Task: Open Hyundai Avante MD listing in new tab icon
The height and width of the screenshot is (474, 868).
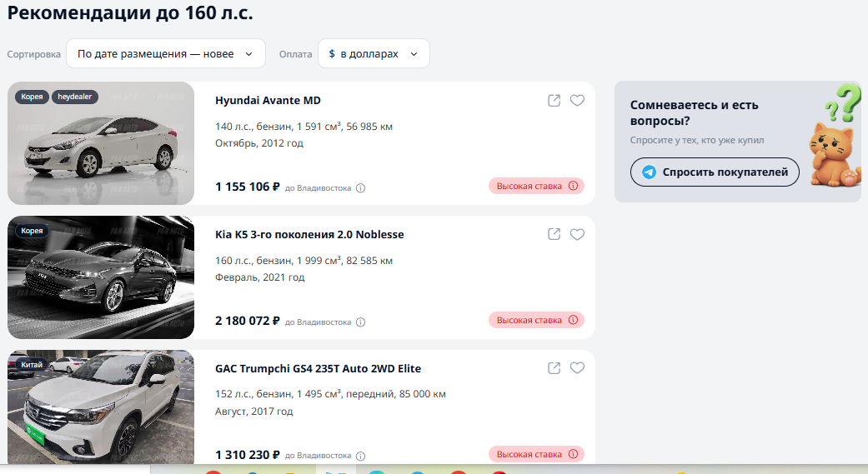Action: point(554,100)
